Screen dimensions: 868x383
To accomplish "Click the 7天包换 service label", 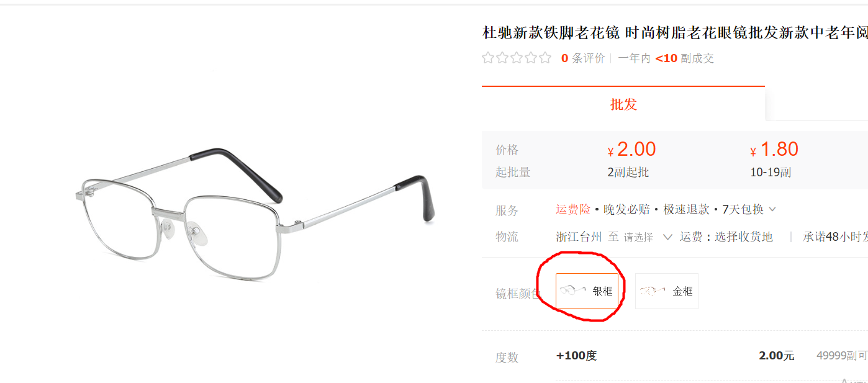I will pos(743,209).
